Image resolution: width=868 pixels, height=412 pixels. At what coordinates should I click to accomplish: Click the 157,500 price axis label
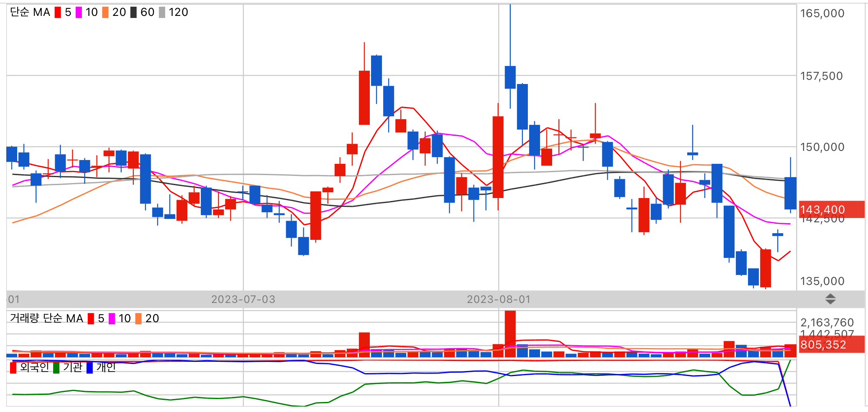tap(821, 76)
